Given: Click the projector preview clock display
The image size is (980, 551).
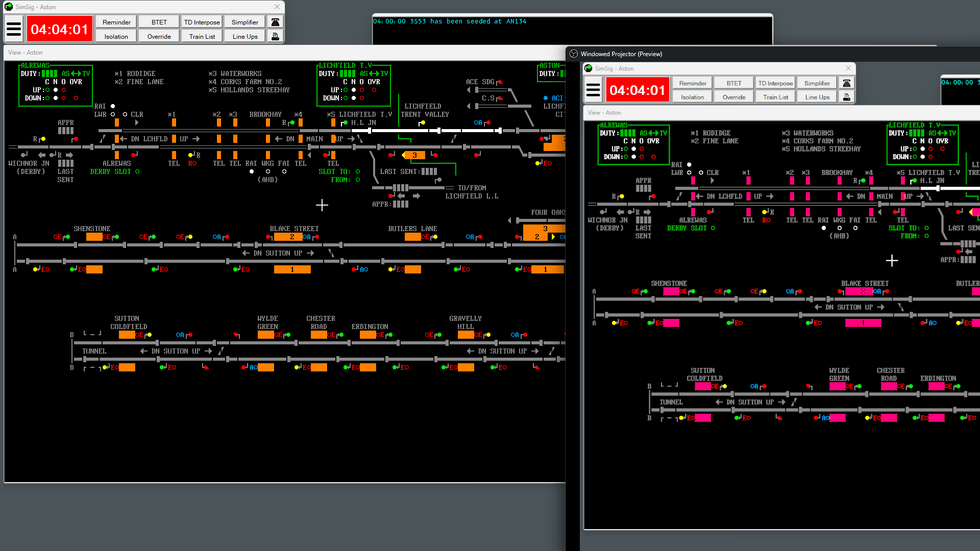Looking at the screenshot, I should (638, 90).
